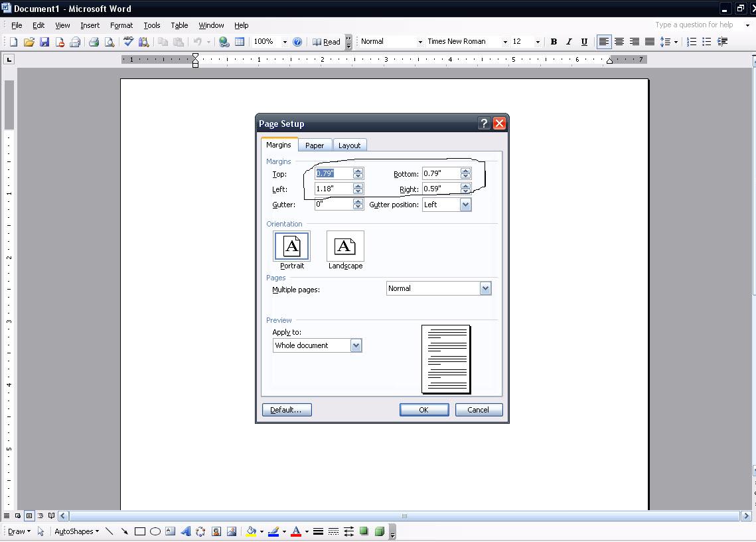Switch to the Paper tab

[315, 145]
